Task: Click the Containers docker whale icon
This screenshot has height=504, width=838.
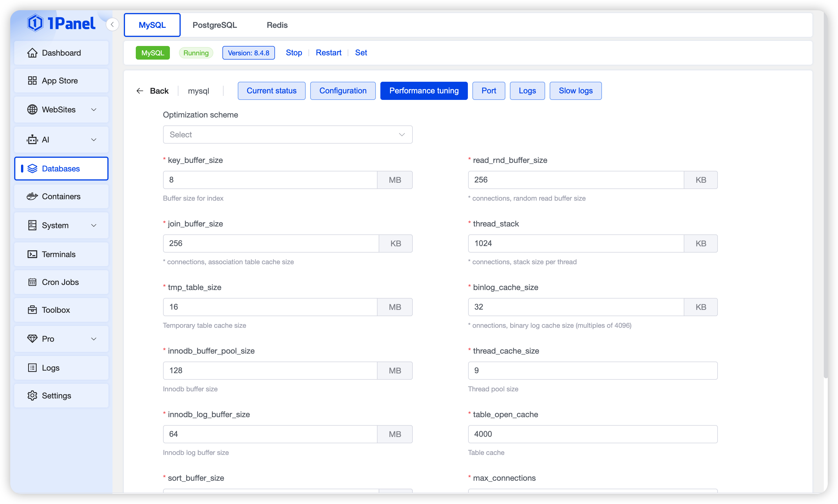Action: pos(32,197)
